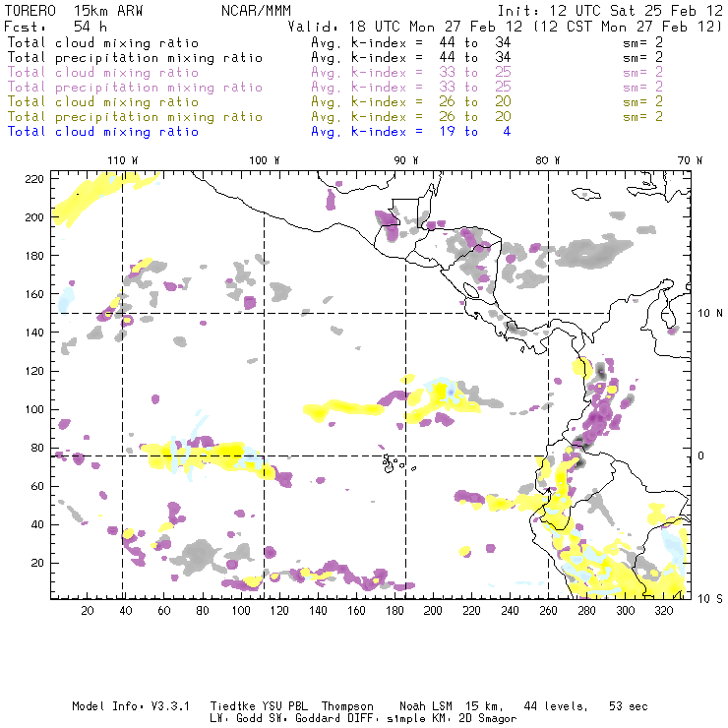Click the "110 W" longitude label
The height and width of the screenshot is (728, 728).
(123, 160)
